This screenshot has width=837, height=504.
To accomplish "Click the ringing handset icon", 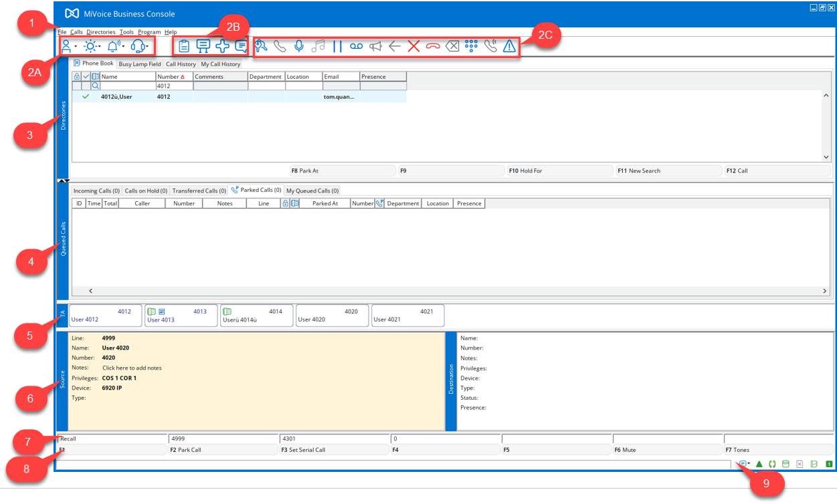I will point(490,46).
